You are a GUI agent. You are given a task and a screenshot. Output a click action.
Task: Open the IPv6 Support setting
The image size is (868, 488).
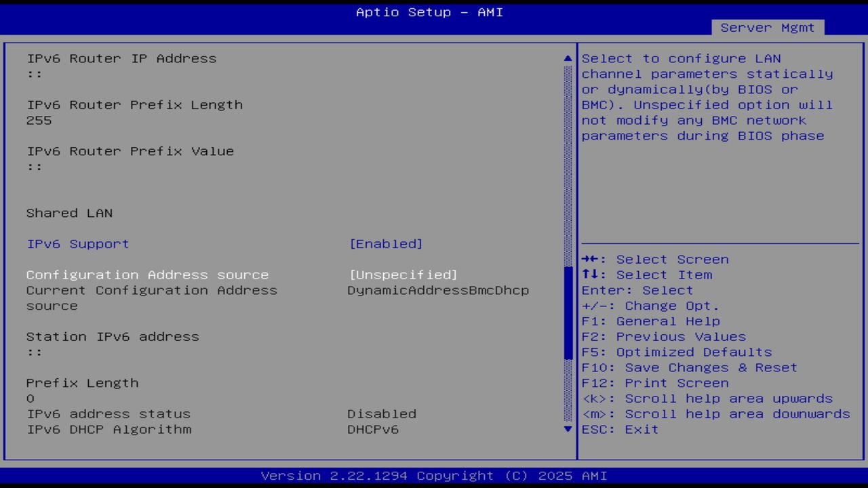click(77, 243)
